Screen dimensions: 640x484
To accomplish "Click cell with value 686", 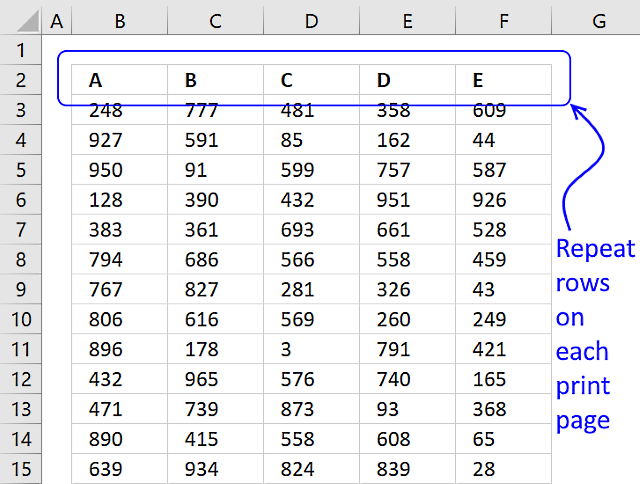I will coord(216,259).
